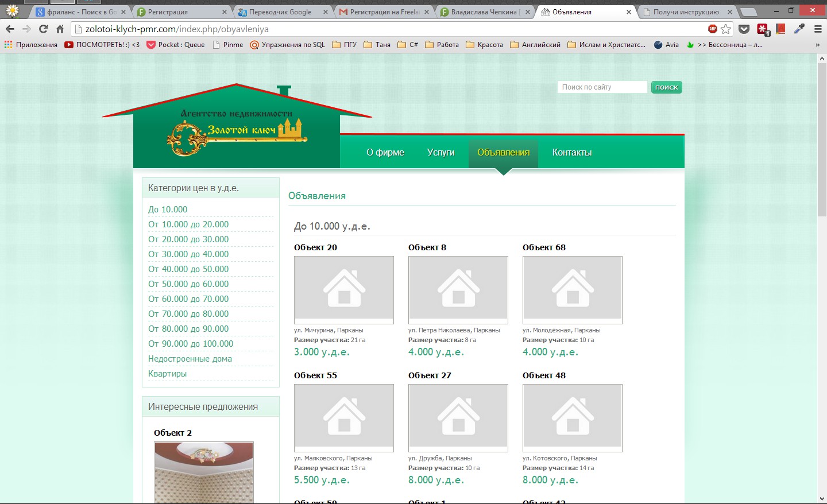Open the Услуги menu item

(x=440, y=152)
